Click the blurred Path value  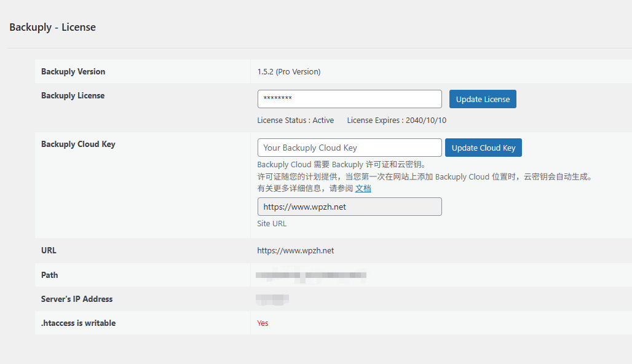pos(310,275)
